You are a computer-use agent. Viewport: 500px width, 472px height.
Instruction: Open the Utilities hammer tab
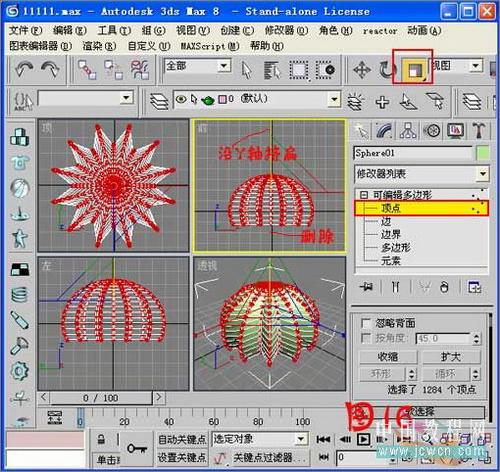479,131
